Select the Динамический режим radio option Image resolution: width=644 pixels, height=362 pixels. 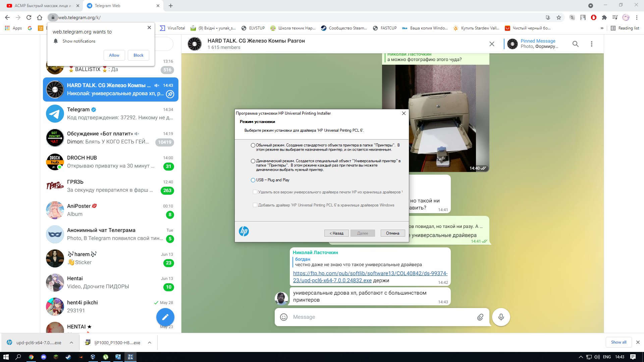[x=253, y=161]
